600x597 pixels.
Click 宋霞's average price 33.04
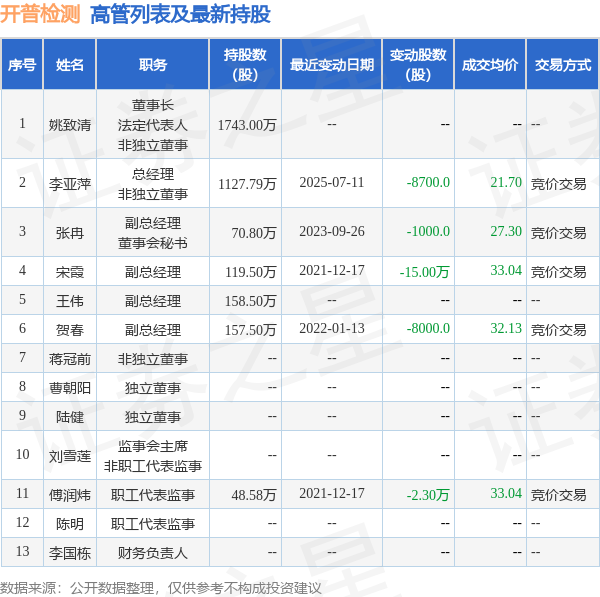pos(506,270)
